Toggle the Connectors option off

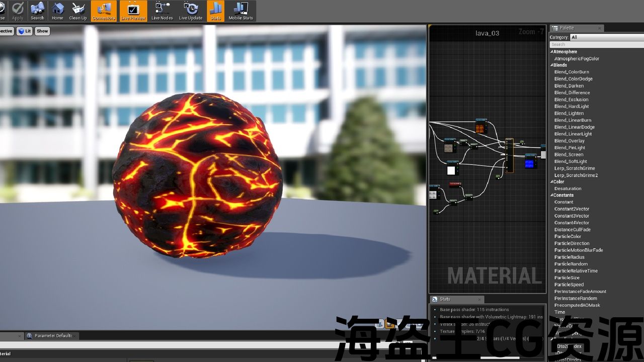104,11
